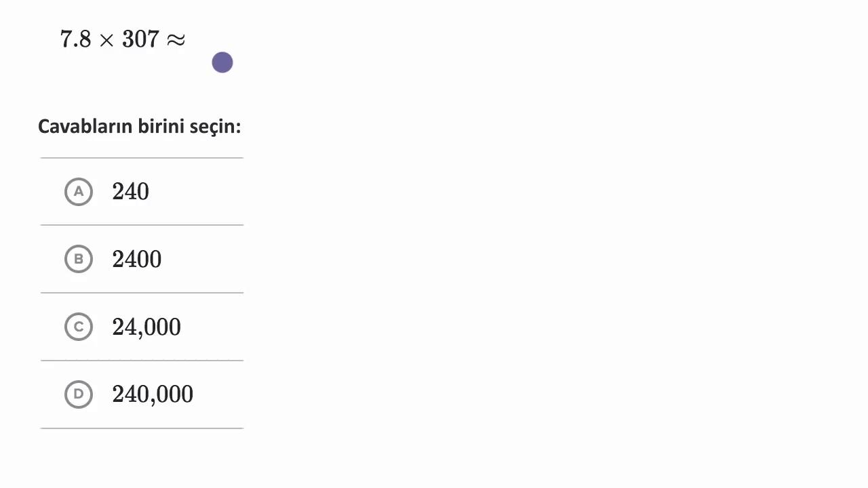Select radio button C

click(79, 327)
